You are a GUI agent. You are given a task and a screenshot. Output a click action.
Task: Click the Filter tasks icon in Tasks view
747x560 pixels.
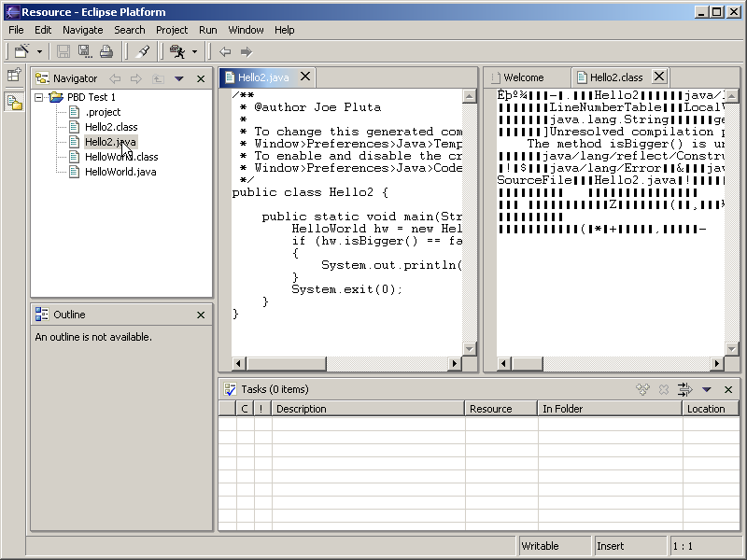[x=685, y=389]
